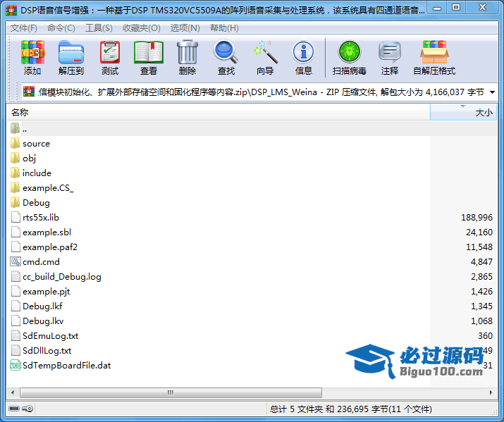Open the Find (查找) magnifier tool

tap(226, 51)
